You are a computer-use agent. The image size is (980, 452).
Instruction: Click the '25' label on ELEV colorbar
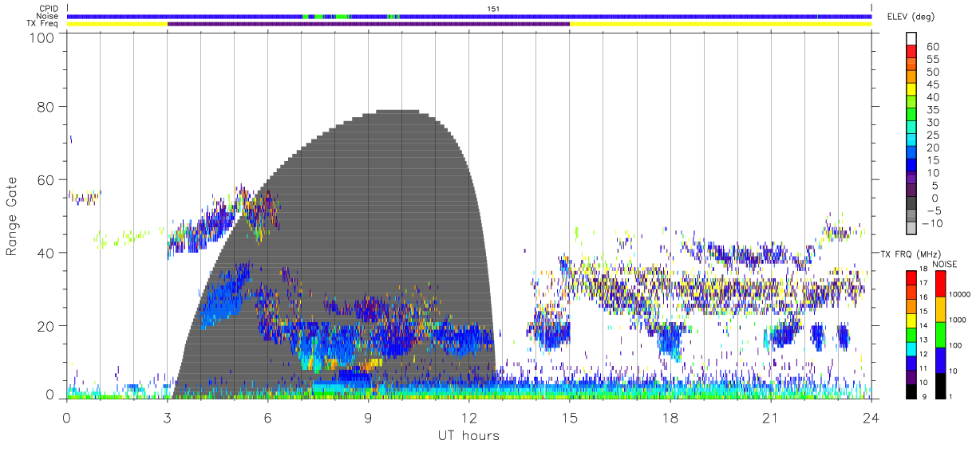933,135
